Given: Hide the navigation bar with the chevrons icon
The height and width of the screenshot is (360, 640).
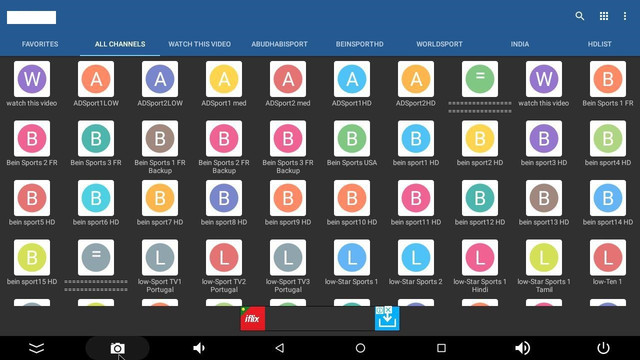Looking at the screenshot, I should (x=36, y=348).
